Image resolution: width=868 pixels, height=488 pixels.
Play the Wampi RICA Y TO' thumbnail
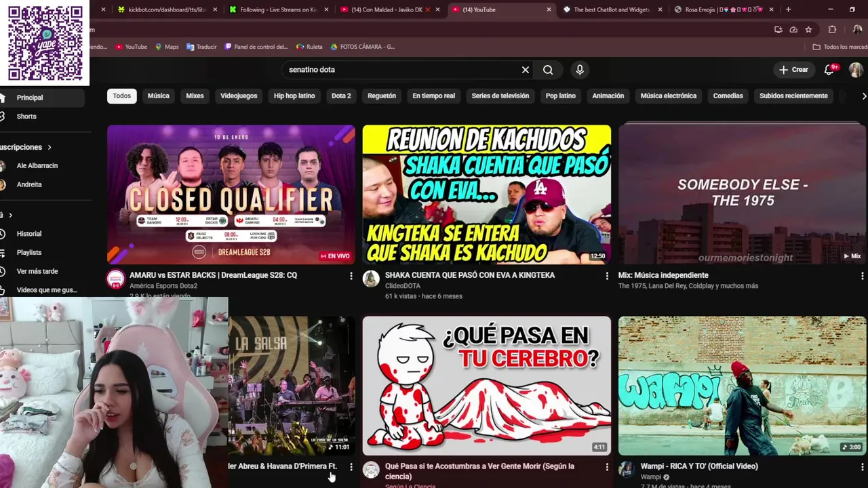pos(742,386)
